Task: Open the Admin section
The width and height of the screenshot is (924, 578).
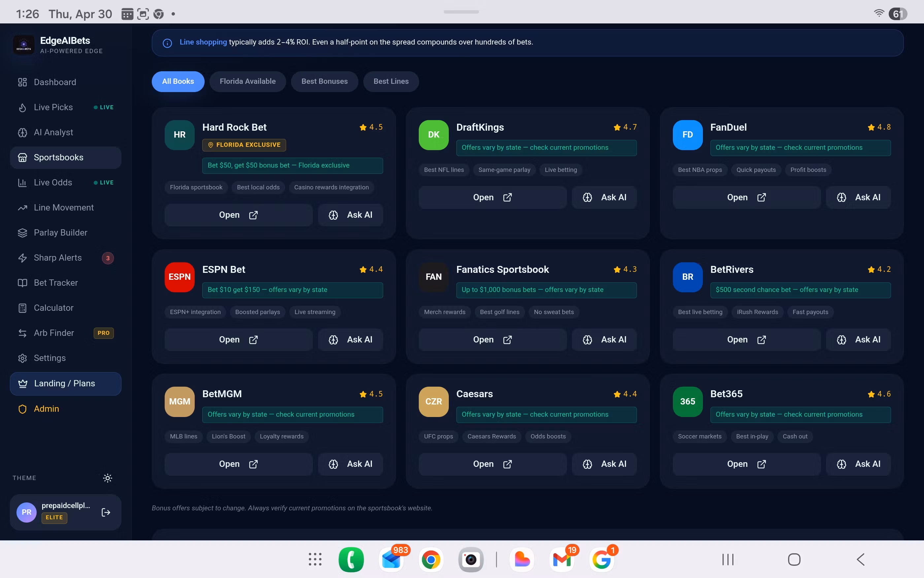Action: (x=65, y=409)
